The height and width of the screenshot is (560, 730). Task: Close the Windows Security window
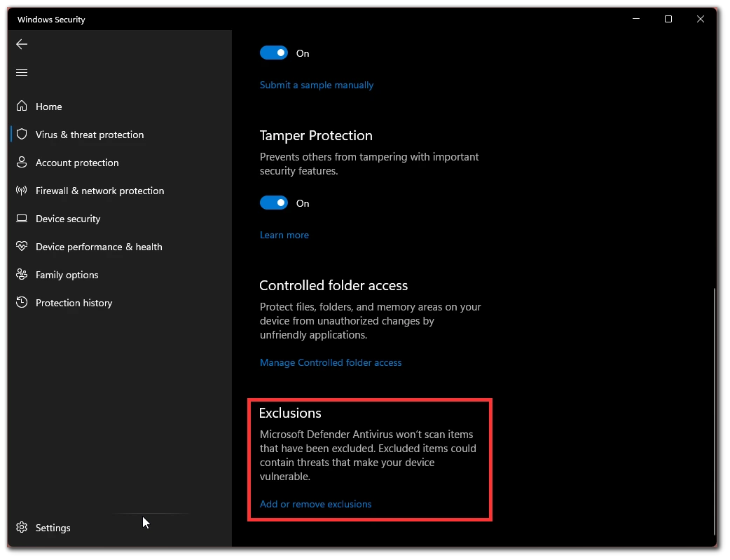click(700, 19)
